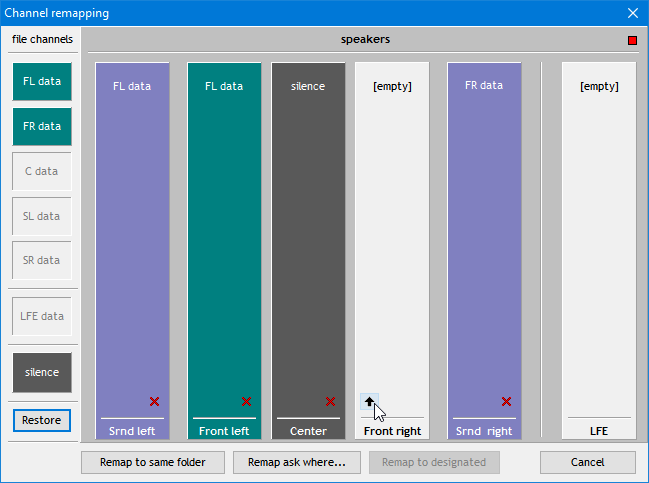The height and width of the screenshot is (483, 649).
Task: Click the teal Front left speaker column
Action: pos(224,240)
